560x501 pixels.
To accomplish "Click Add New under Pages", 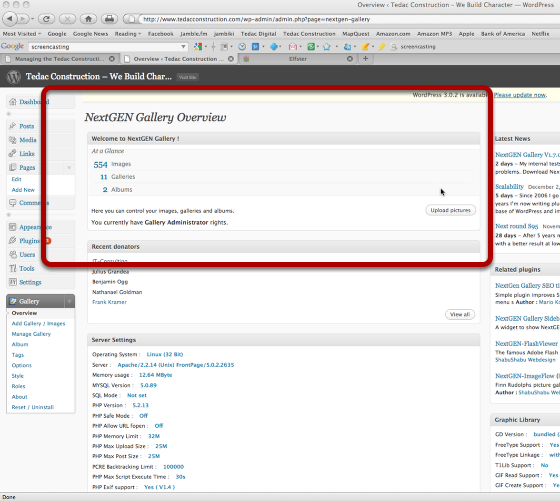I will pyautogui.click(x=23, y=190).
